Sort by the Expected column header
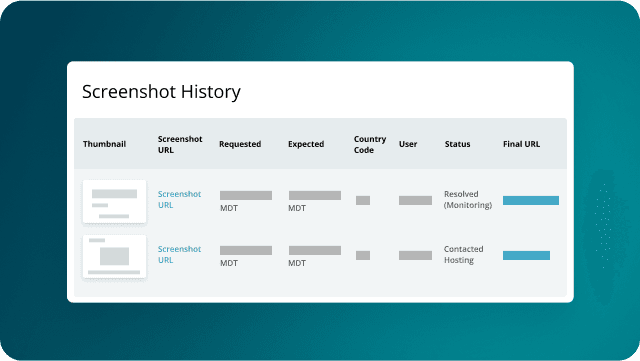640x361 pixels. [x=306, y=144]
